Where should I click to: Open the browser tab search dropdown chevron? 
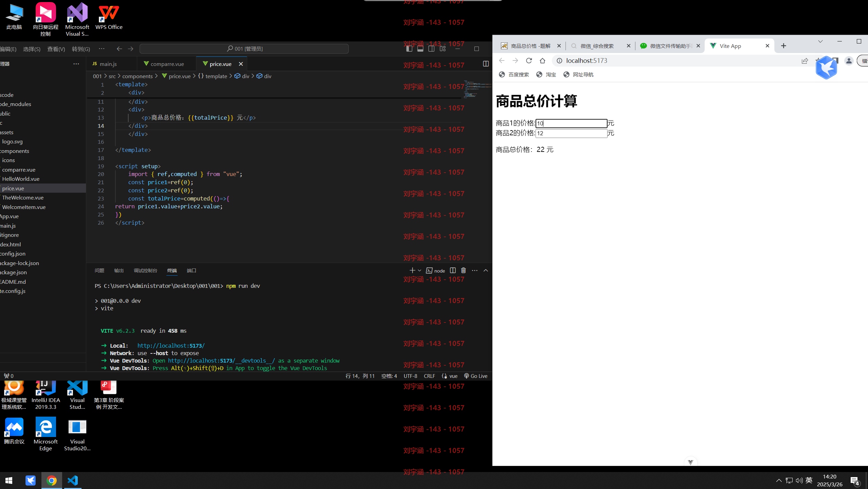pos(820,41)
